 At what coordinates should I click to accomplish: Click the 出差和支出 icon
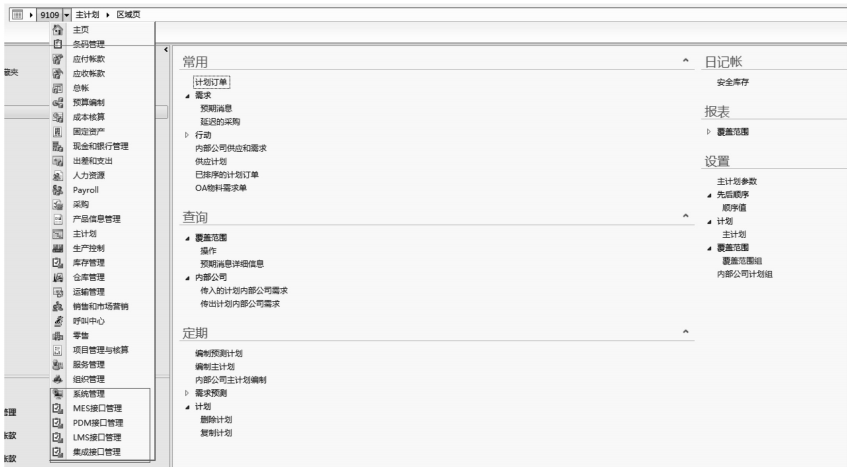(x=58, y=161)
